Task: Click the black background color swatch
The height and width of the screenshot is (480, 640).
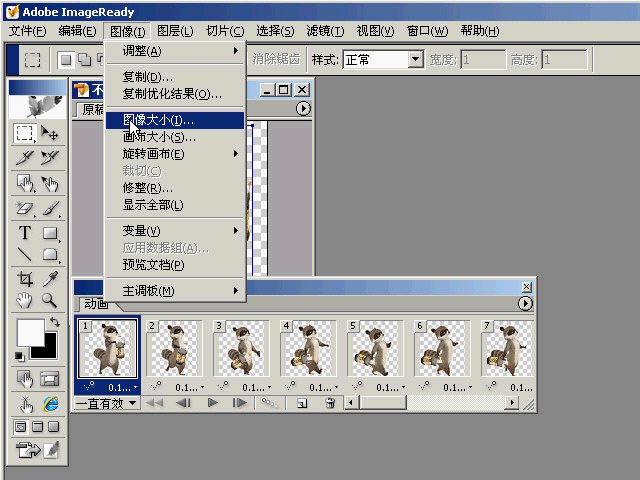Action: tap(50, 350)
